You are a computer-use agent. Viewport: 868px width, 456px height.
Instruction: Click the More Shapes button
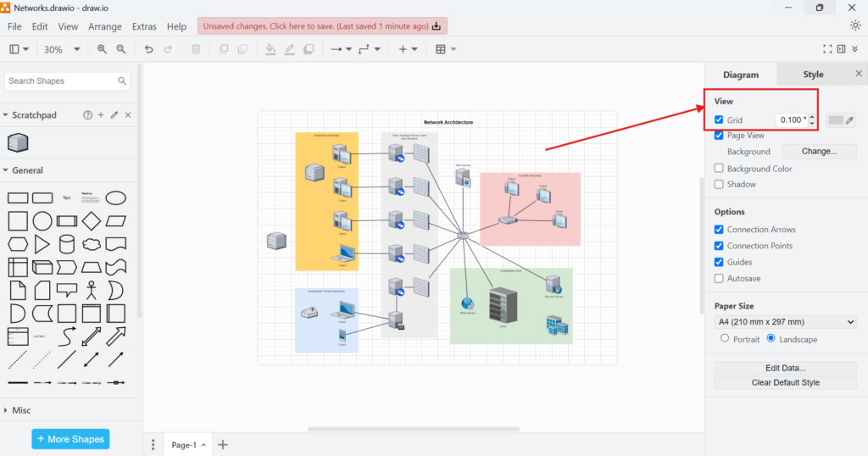pyautogui.click(x=70, y=439)
